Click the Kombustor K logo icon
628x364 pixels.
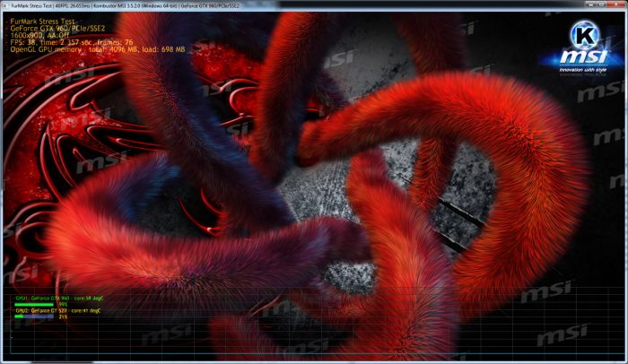(585, 36)
